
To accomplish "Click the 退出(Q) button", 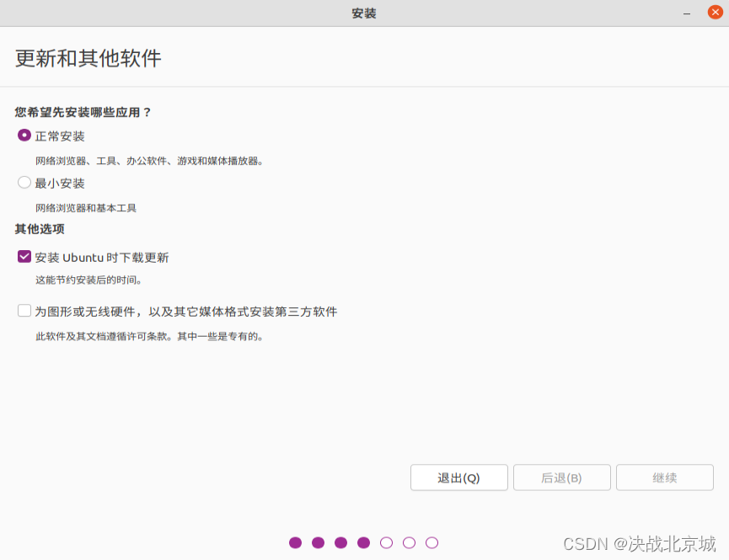I will click(458, 477).
